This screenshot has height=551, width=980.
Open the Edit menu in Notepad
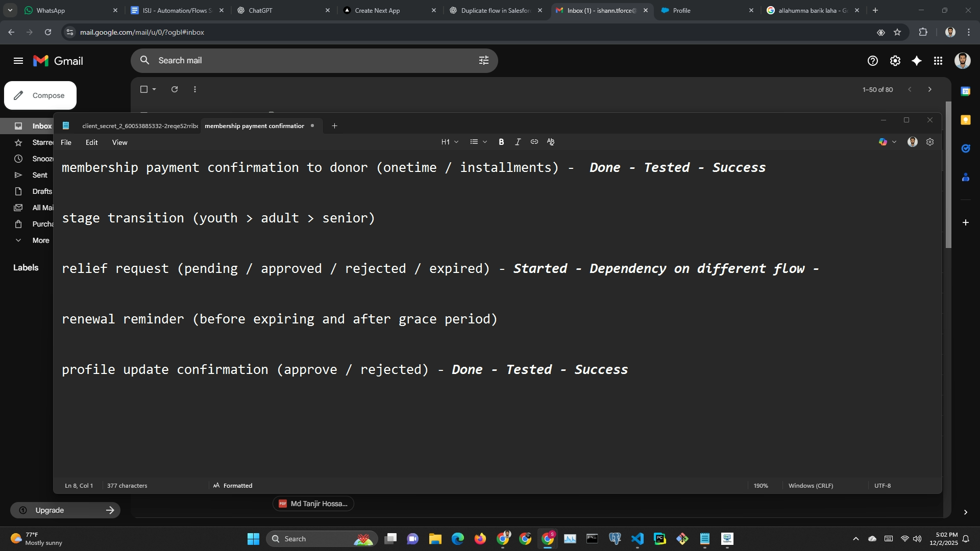click(x=91, y=143)
